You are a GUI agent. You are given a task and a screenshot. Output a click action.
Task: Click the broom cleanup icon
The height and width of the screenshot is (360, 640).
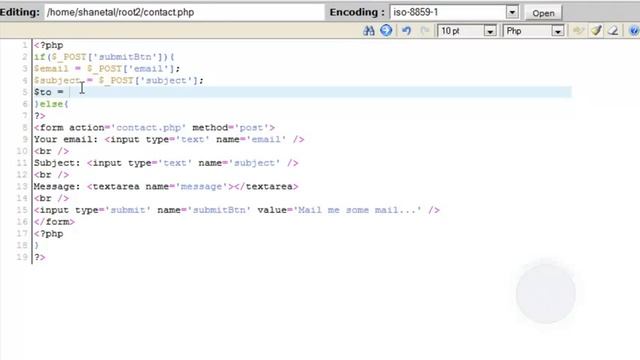[596, 31]
